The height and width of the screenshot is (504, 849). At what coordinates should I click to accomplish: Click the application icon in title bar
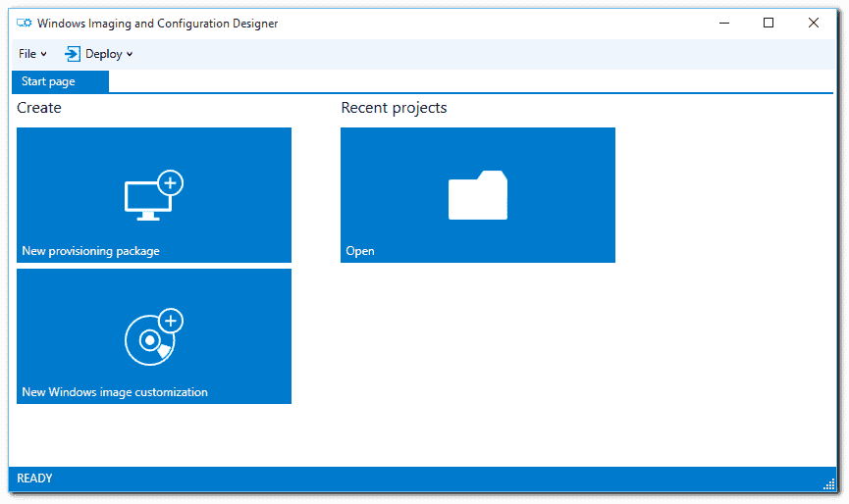[24, 23]
